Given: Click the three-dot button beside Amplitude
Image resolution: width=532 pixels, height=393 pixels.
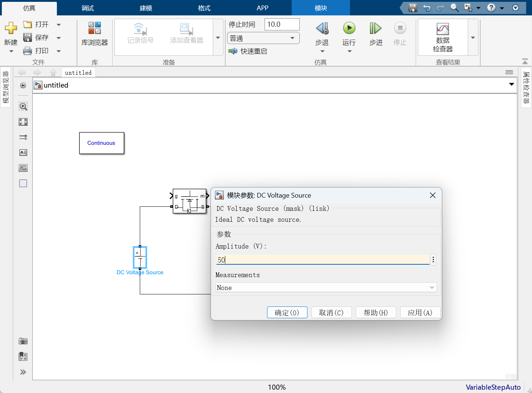Looking at the screenshot, I should [x=433, y=260].
